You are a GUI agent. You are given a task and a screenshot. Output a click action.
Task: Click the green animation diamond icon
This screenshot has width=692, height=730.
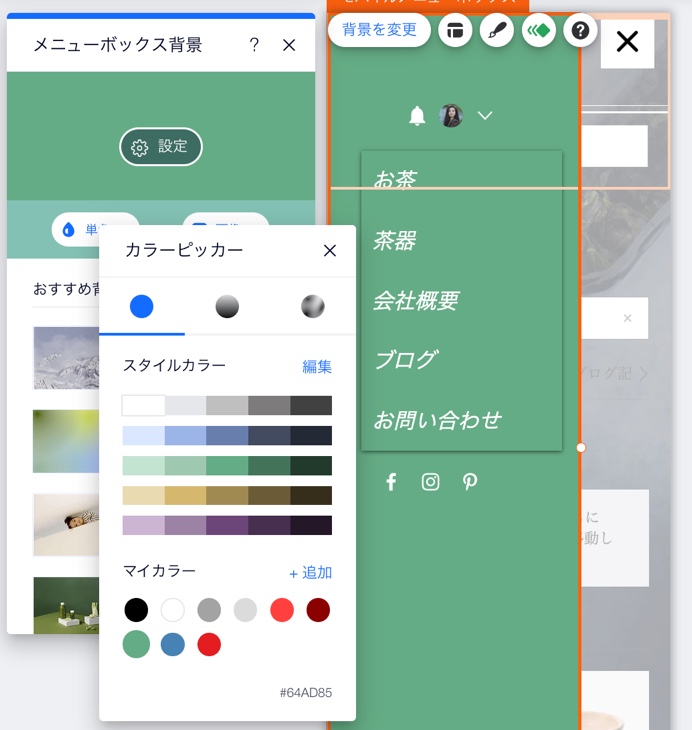[x=538, y=31]
